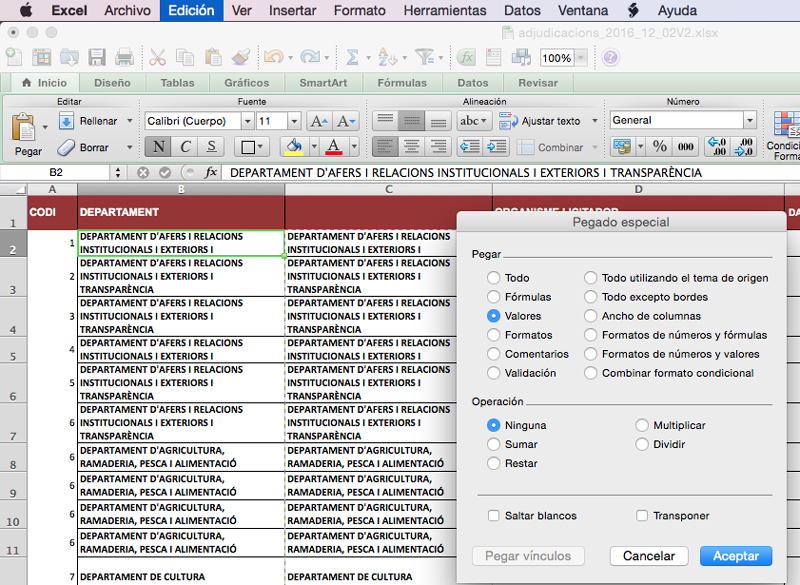Save the workbook with the floppy disk icon
800x585 pixels.
pos(96,57)
